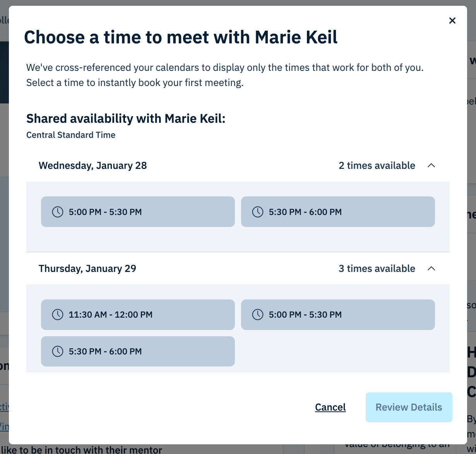This screenshot has width=476, height=454.
Task: Click clock icon in Wednesday 5:00 PM slot
Action: click(58, 212)
